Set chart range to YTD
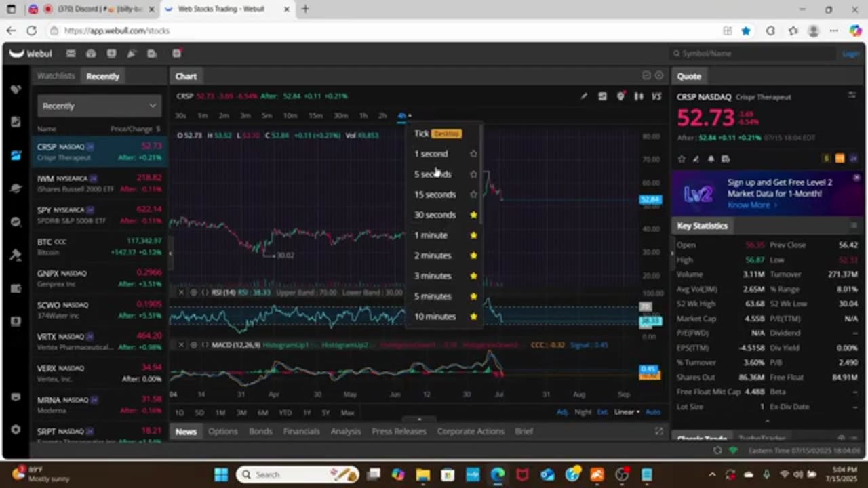This screenshot has width=868, height=488. point(285,413)
